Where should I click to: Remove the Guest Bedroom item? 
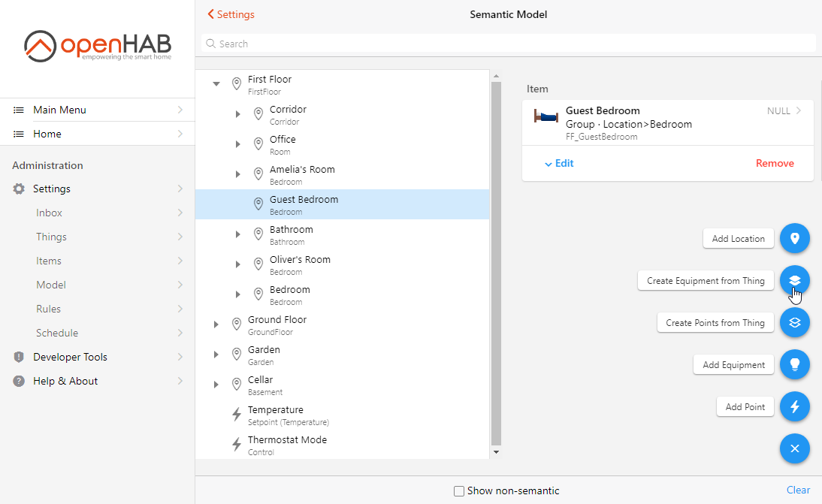coord(774,163)
